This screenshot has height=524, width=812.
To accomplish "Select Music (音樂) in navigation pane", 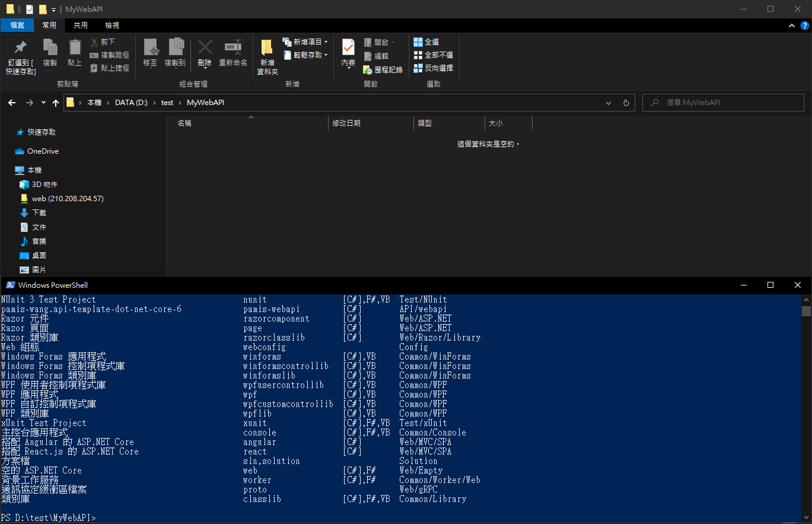I will 33,242.
